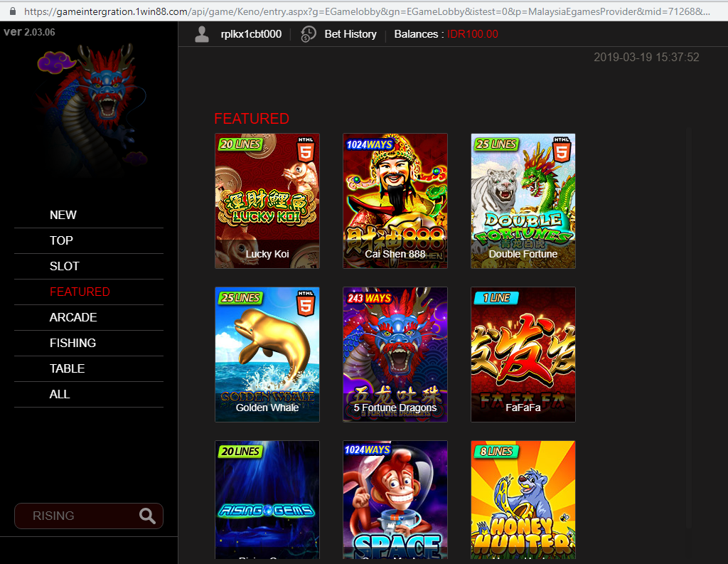Open the Double Fortune game
728x564 pixels.
click(523, 201)
